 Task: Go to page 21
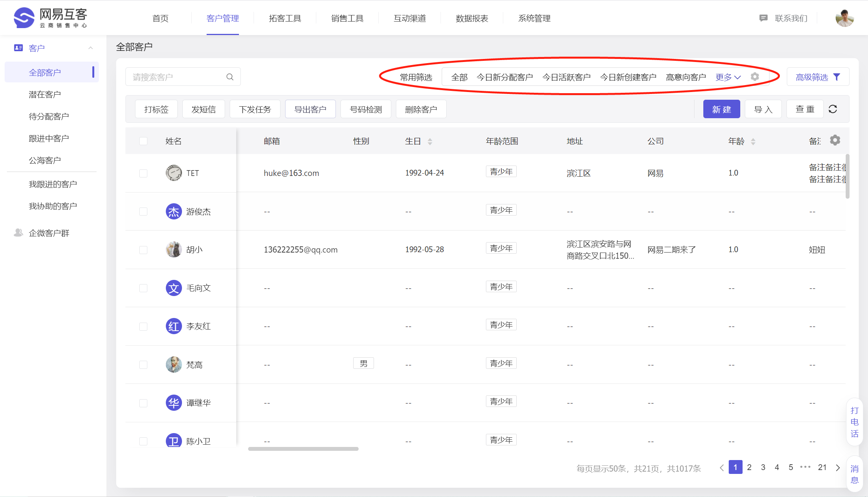pyautogui.click(x=822, y=467)
